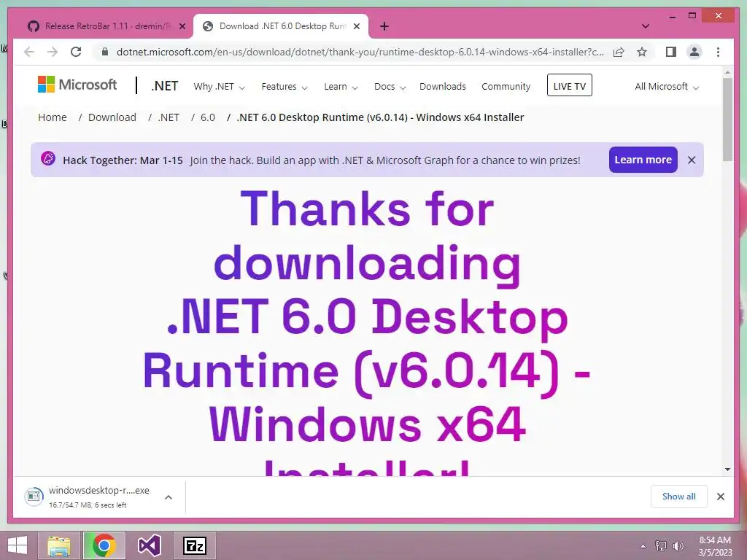This screenshot has height=560, width=747.
Task: Click the page vertical scrollbar thumb
Action: pos(727,119)
